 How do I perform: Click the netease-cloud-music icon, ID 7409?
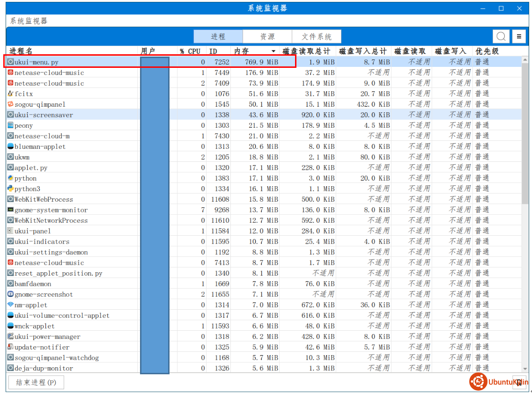pyautogui.click(x=10, y=83)
